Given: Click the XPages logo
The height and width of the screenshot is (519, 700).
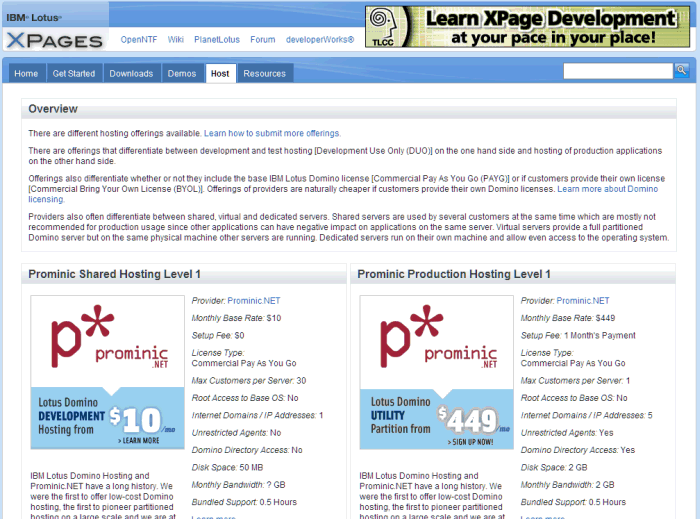Looking at the screenshot, I should pyautogui.click(x=55, y=41).
